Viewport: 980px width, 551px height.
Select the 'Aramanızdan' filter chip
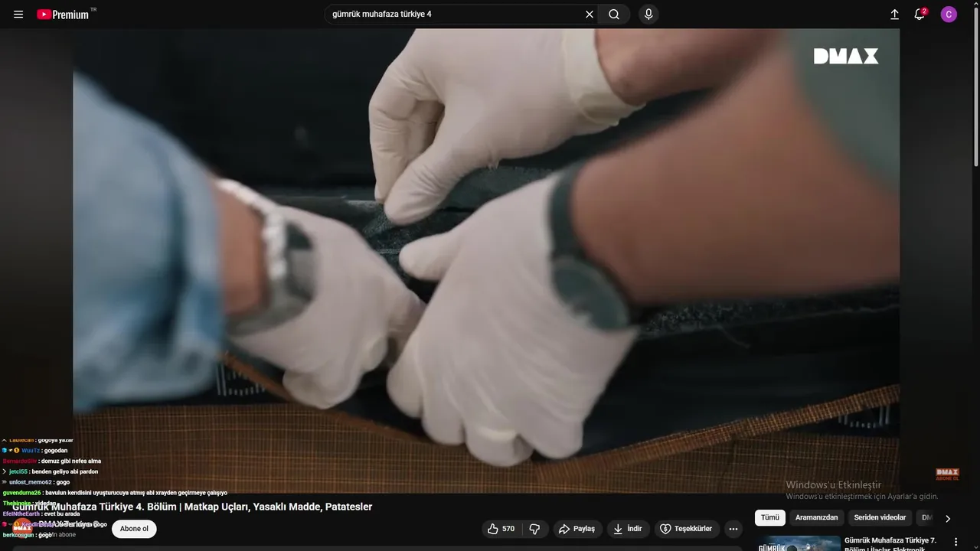pos(816,518)
